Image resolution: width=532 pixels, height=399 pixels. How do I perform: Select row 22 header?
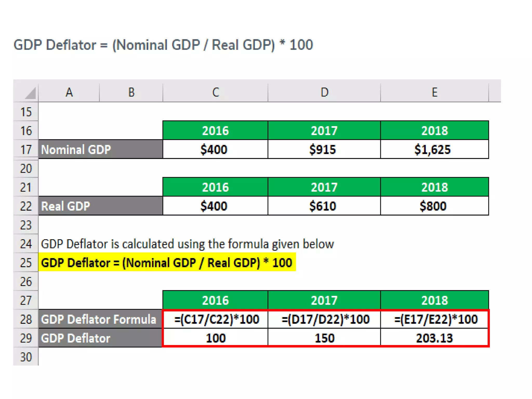click(x=26, y=206)
